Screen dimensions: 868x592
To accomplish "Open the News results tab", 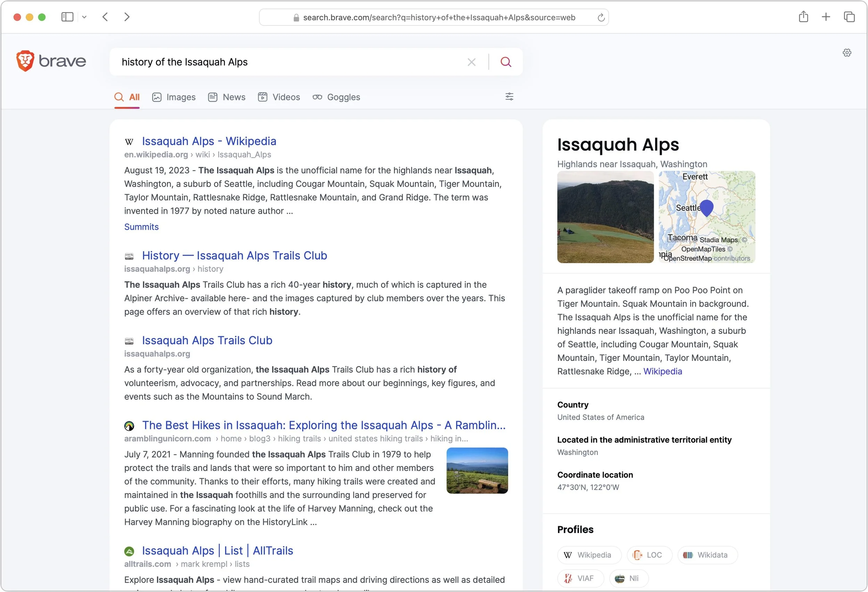I will pyautogui.click(x=227, y=97).
